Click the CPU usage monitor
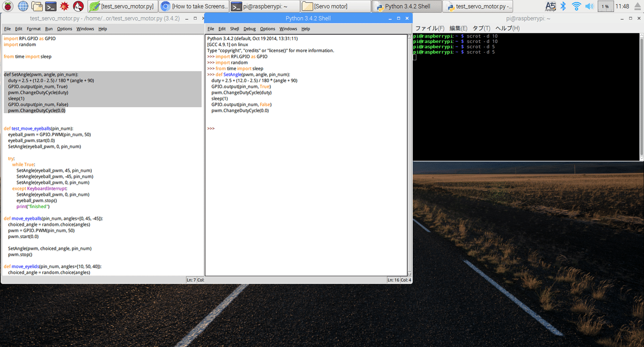Image resolution: width=644 pixels, height=347 pixels. [605, 6]
